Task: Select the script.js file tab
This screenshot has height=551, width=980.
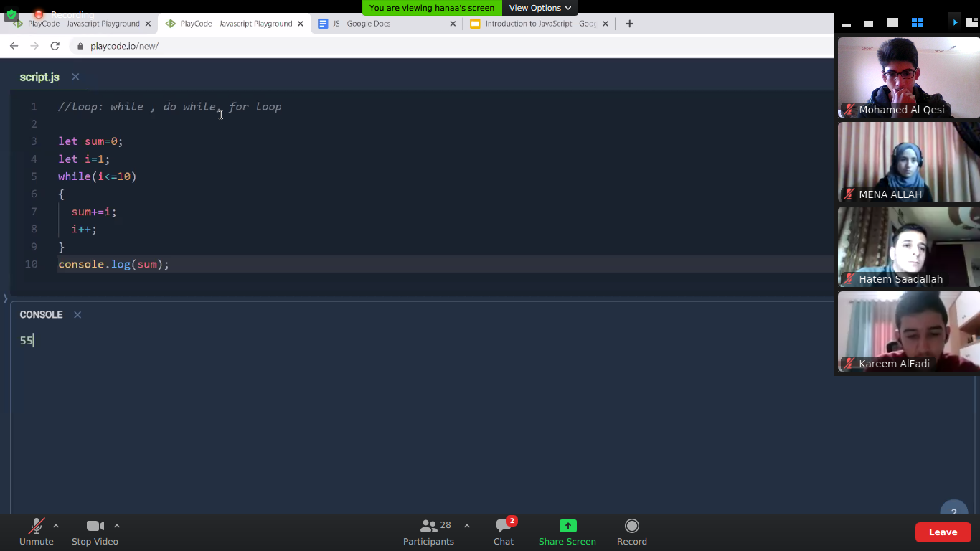Action: [39, 77]
